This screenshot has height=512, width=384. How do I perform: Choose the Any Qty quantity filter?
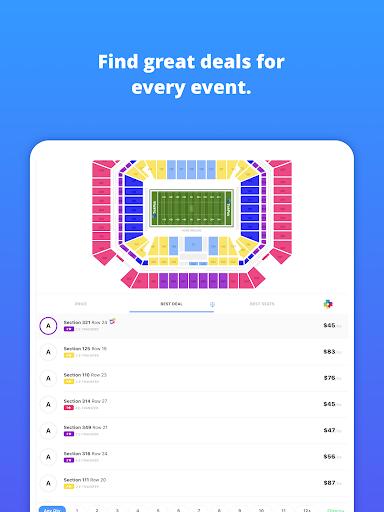[52, 509]
